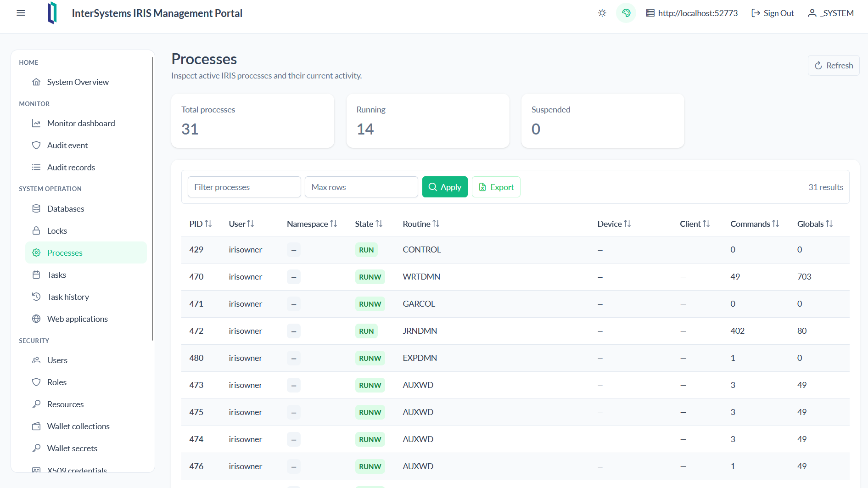Image resolution: width=868 pixels, height=488 pixels.
Task: Open Task history page
Action: click(86, 297)
